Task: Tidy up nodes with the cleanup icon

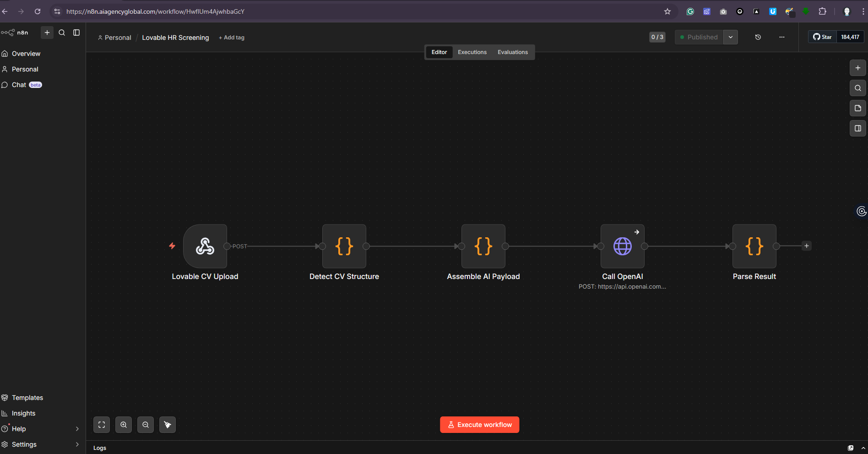Action: 168,425
